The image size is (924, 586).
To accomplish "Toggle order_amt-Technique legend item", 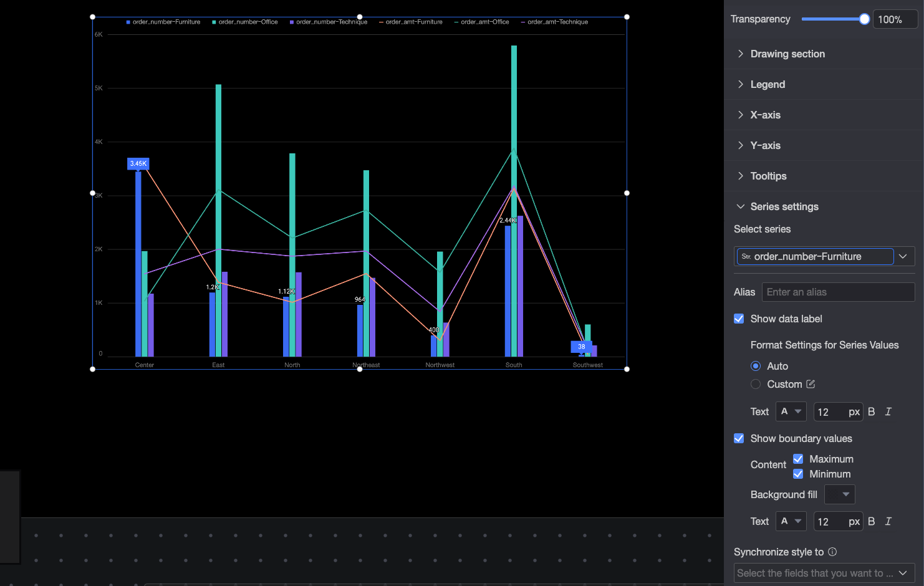I will [x=554, y=22].
